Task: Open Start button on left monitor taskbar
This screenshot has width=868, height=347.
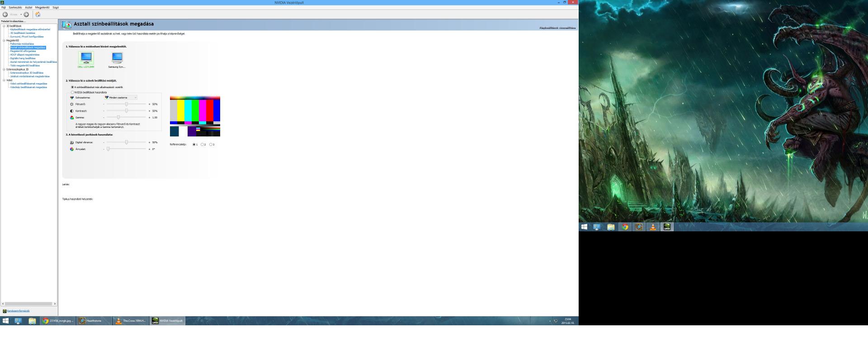Action: 5,321
